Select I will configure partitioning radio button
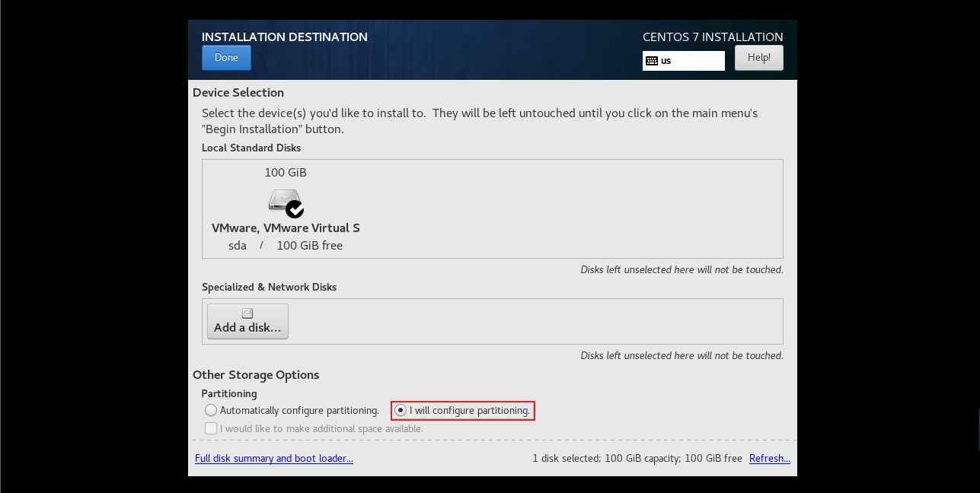 tap(401, 410)
